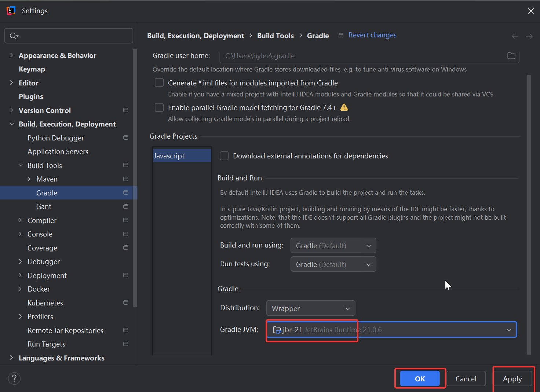
Task: Click the warning icon beside parallel Gradle model fetching
Action: pos(344,107)
